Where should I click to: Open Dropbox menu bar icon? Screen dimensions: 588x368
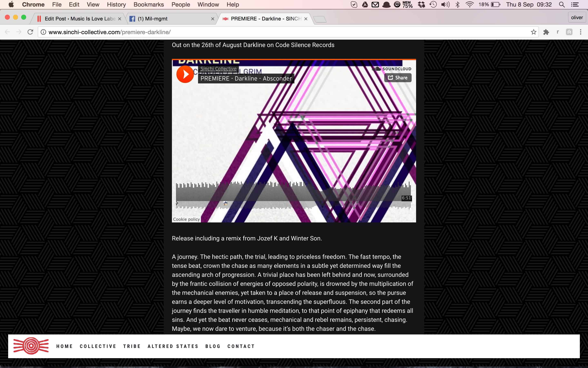coord(421,4)
